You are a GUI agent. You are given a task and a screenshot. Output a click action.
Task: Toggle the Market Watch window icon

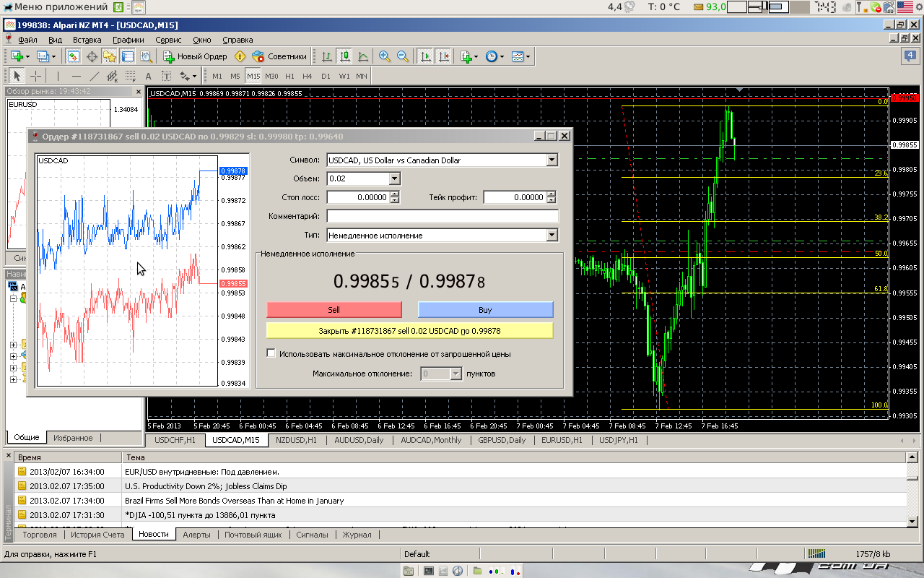[x=73, y=56]
